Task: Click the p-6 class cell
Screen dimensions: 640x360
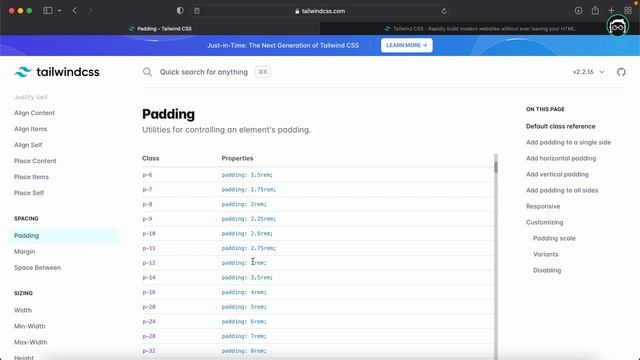Action: (x=147, y=175)
